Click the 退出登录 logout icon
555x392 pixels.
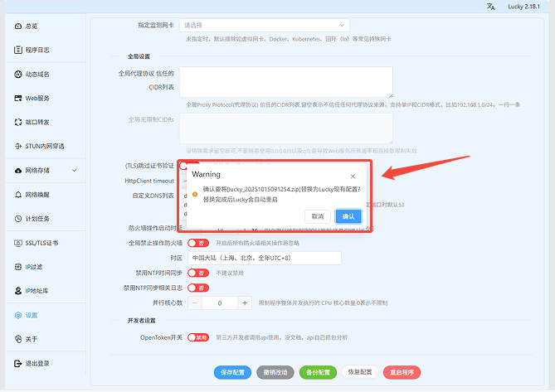point(19,363)
